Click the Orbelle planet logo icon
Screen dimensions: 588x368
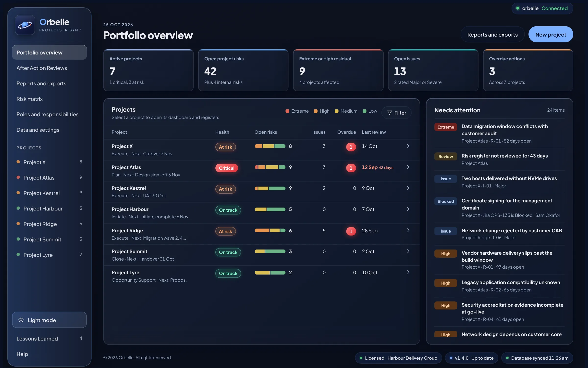coord(25,25)
